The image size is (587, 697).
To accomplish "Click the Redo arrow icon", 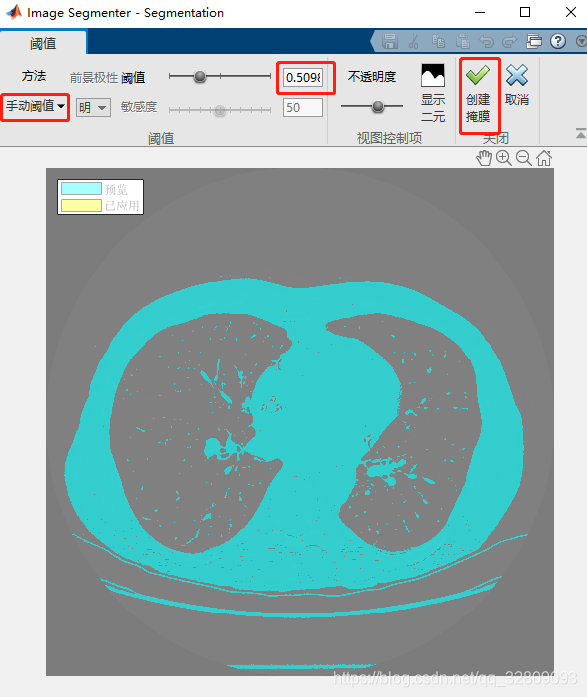I will (x=510, y=41).
